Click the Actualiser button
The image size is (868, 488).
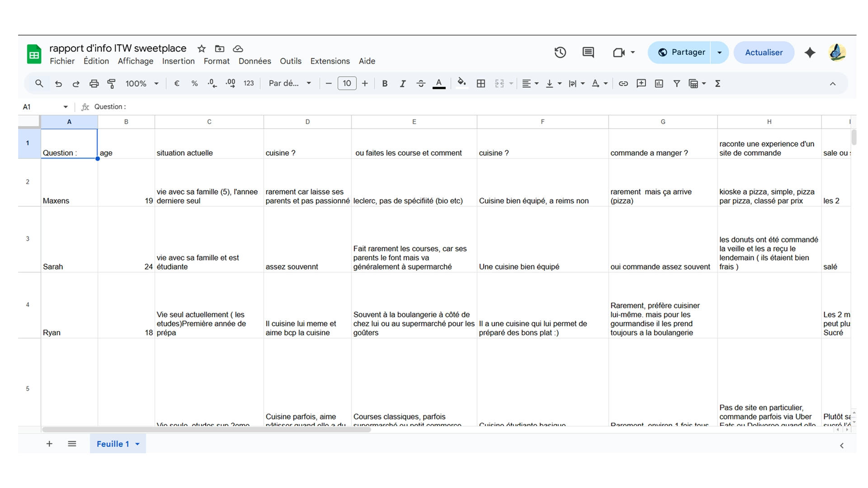coord(764,52)
